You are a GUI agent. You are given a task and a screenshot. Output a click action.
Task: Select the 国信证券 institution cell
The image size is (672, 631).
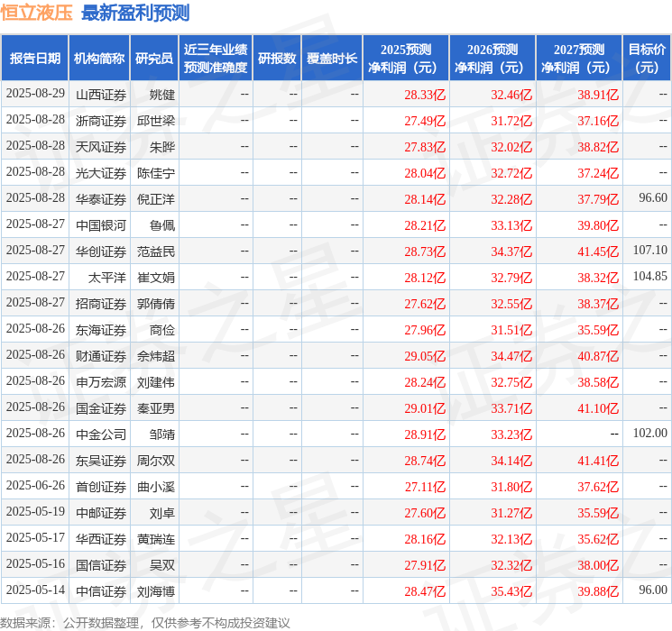101,565
